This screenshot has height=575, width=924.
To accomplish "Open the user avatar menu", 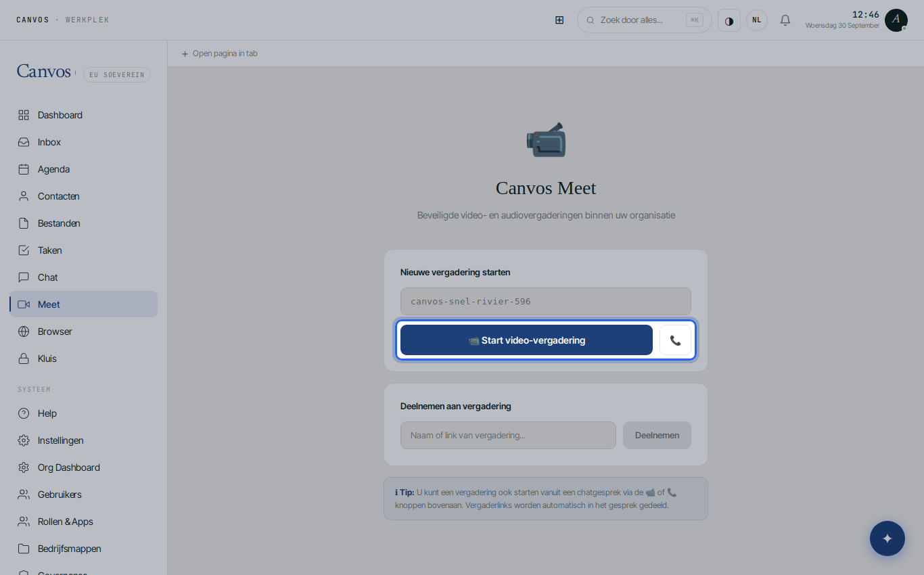I will (896, 20).
